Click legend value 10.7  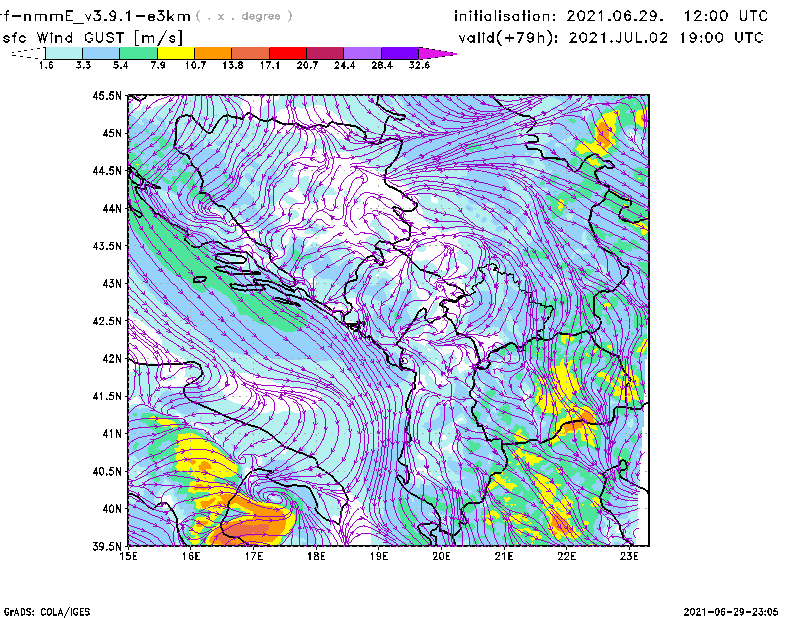[x=195, y=65]
